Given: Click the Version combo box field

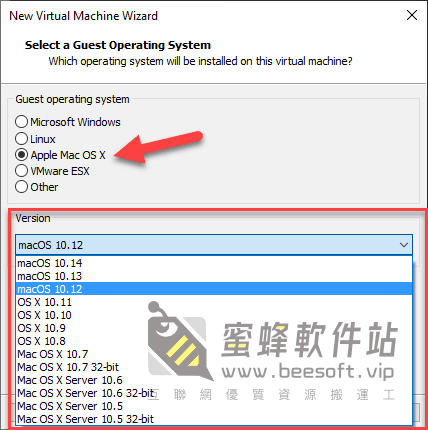Looking at the screenshot, I should pos(214,245).
